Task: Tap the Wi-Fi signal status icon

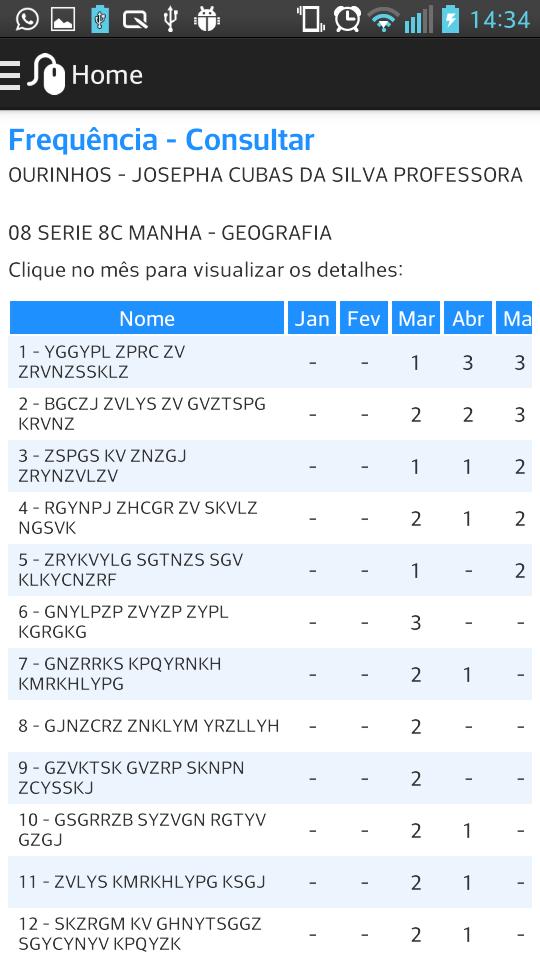Action: pos(384,20)
